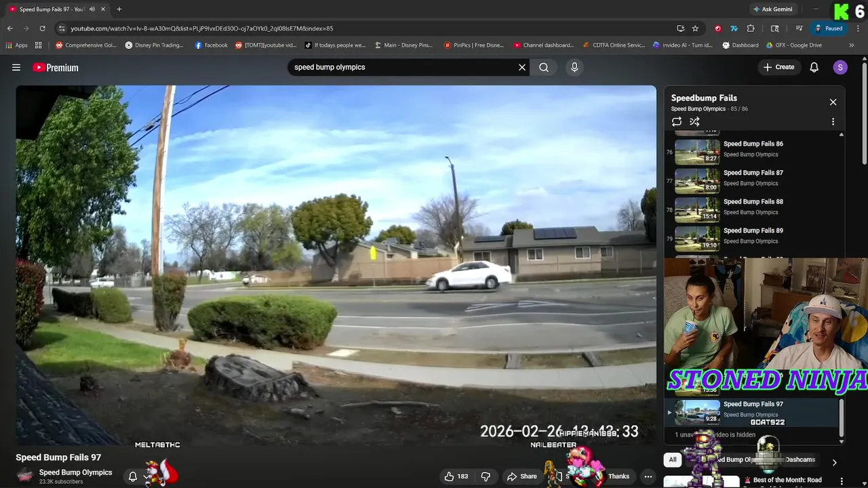Bookmark this page with star icon
The image size is (868, 488).
[695, 28]
